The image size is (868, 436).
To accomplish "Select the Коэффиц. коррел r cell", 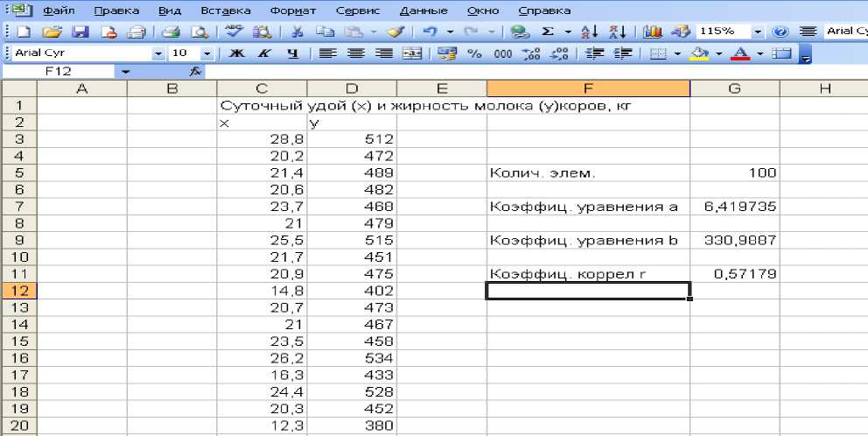I will point(588,274).
